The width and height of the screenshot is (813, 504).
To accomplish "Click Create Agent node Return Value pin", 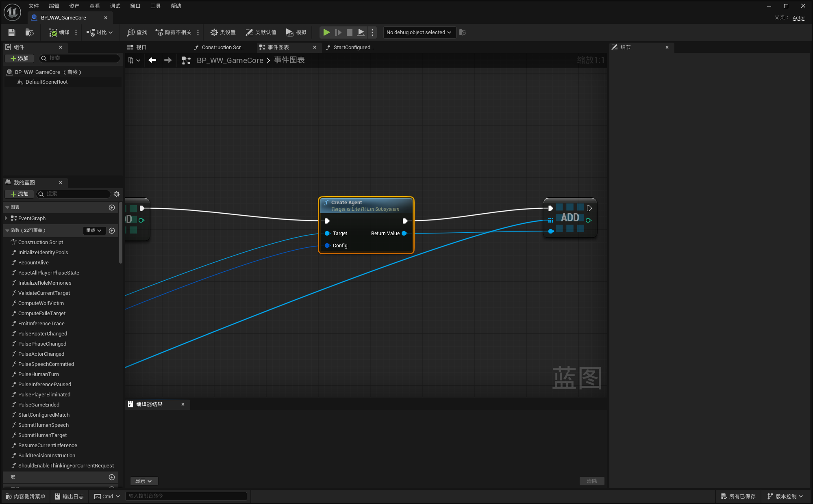I will tap(404, 234).
